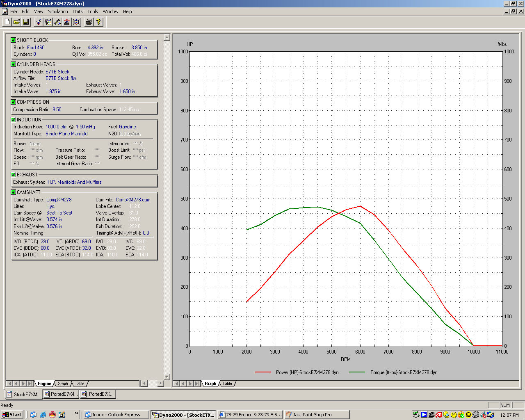Uncheck the SHORT BLOCK checkbox
This screenshot has height=420, width=525.
[x=14, y=40]
